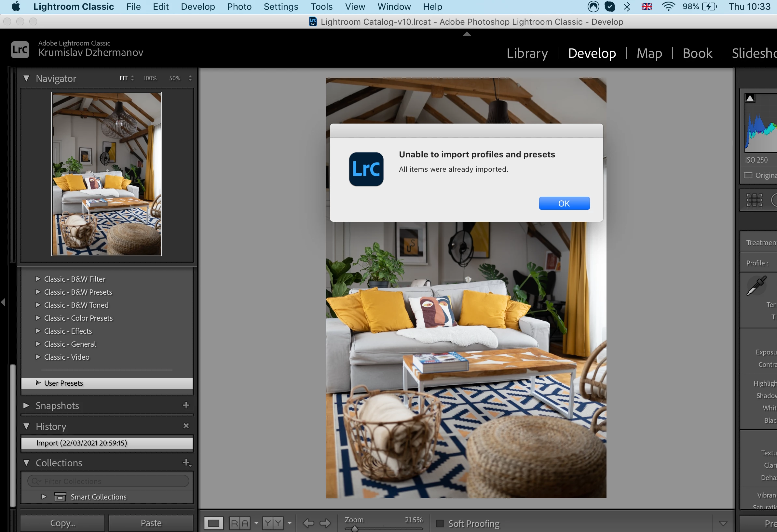Add a snapshot with plus icon

[186, 405]
